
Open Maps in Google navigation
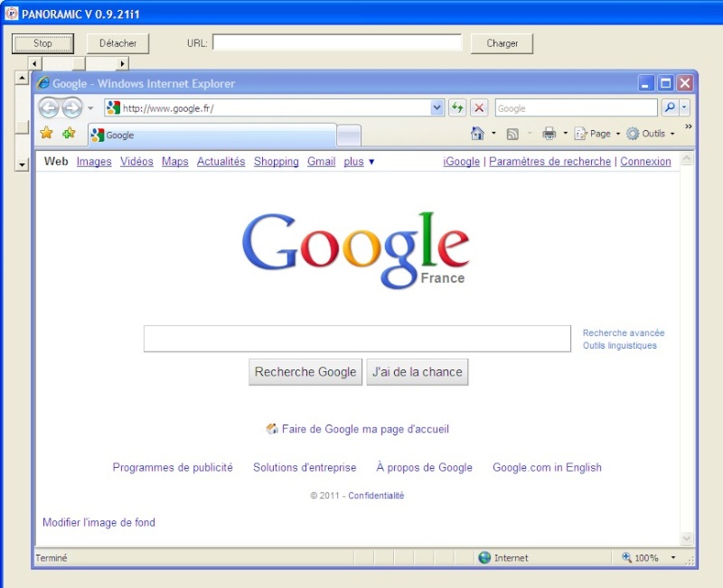click(174, 162)
